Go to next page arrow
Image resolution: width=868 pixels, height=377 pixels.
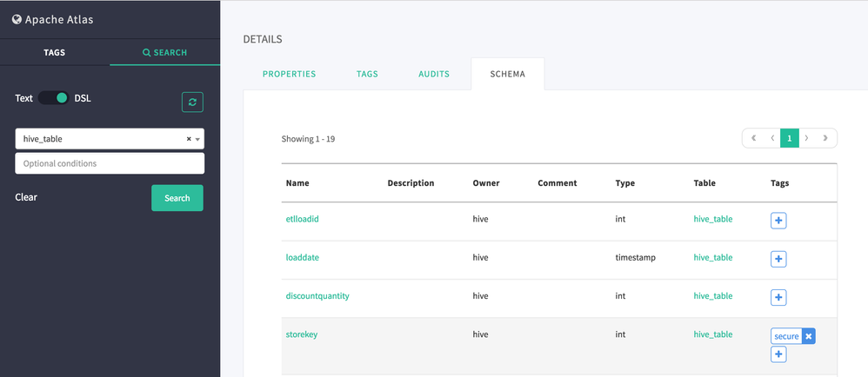(x=807, y=138)
